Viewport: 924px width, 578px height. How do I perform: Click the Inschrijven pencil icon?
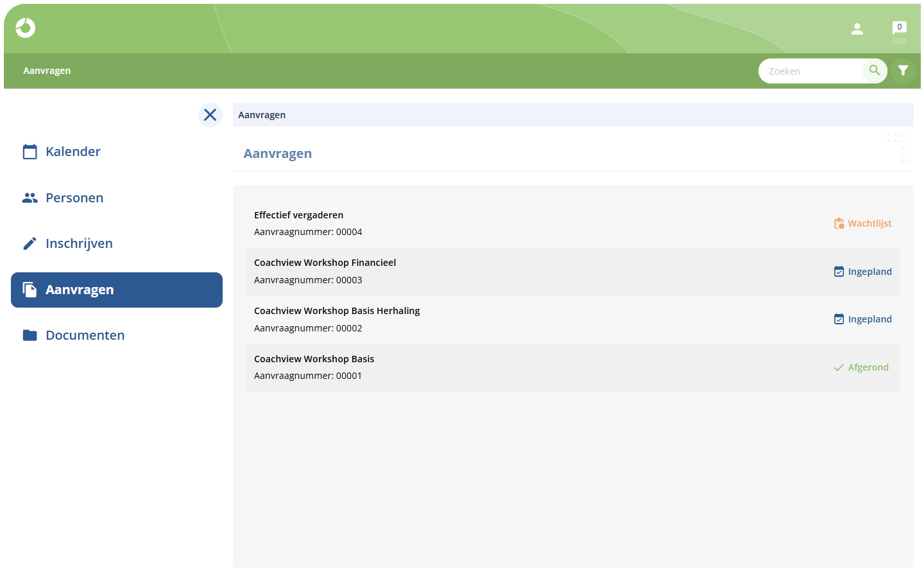coord(30,243)
